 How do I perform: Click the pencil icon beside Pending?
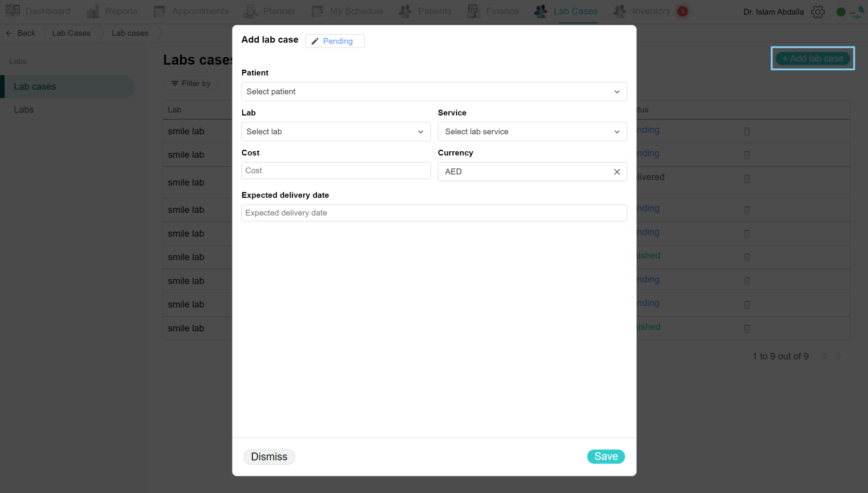[x=315, y=41]
